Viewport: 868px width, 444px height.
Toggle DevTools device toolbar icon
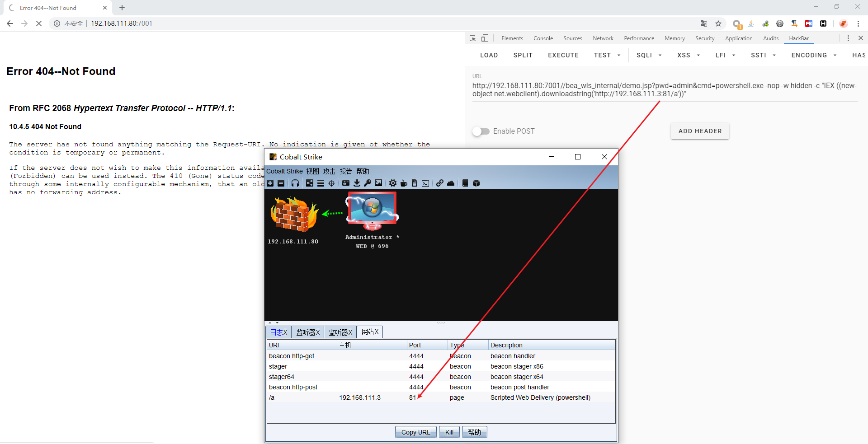tap(485, 38)
